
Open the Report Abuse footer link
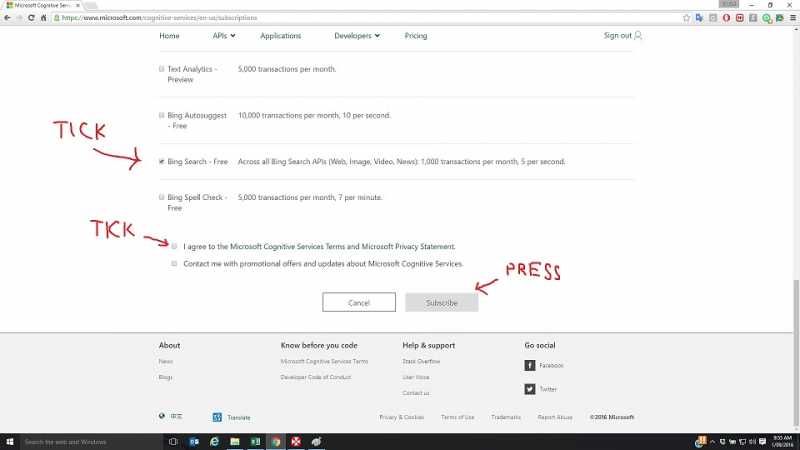click(555, 417)
